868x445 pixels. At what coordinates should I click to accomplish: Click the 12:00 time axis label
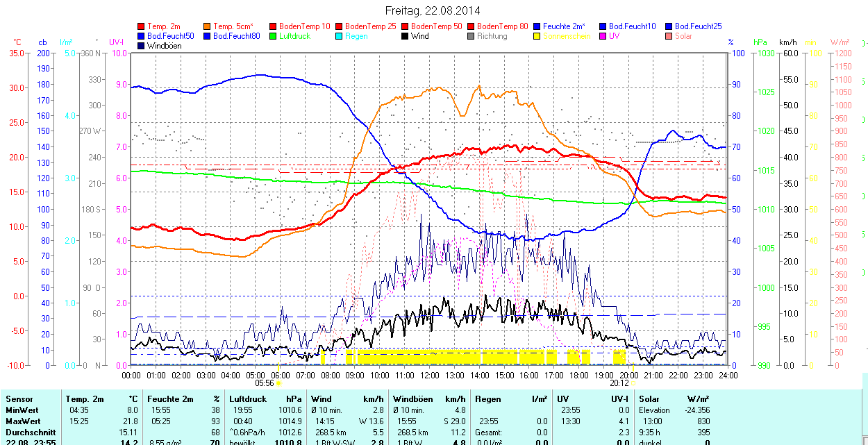tap(429, 375)
